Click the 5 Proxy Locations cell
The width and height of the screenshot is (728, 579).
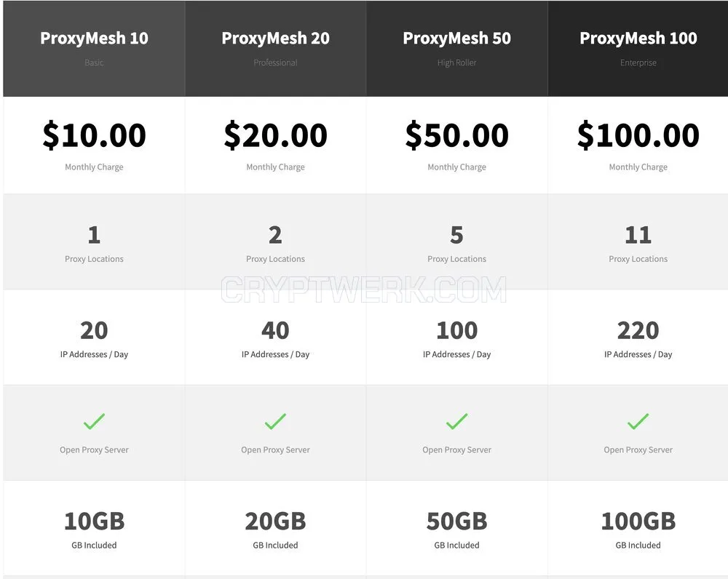[457, 242]
